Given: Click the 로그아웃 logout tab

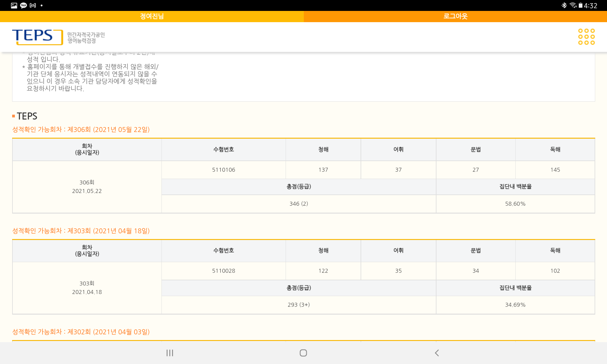Looking at the screenshot, I should pos(455,16).
